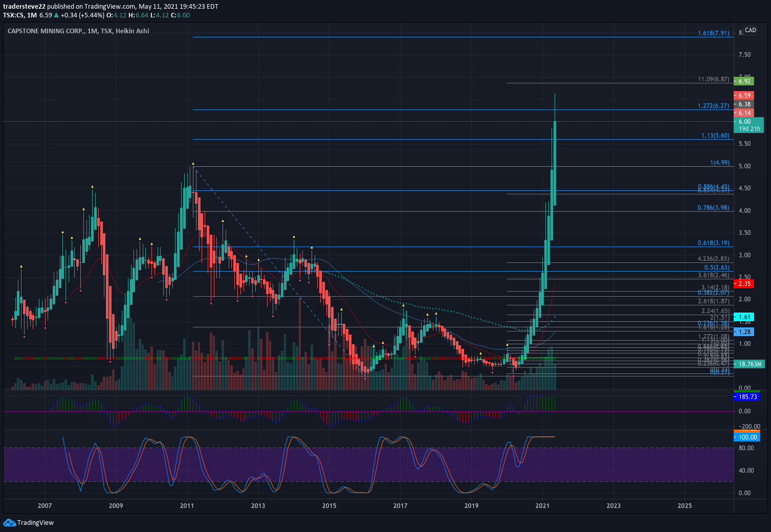Select the 3.618(2.46) Fibonacci label
This screenshot has width=771, height=532.
[x=714, y=275]
